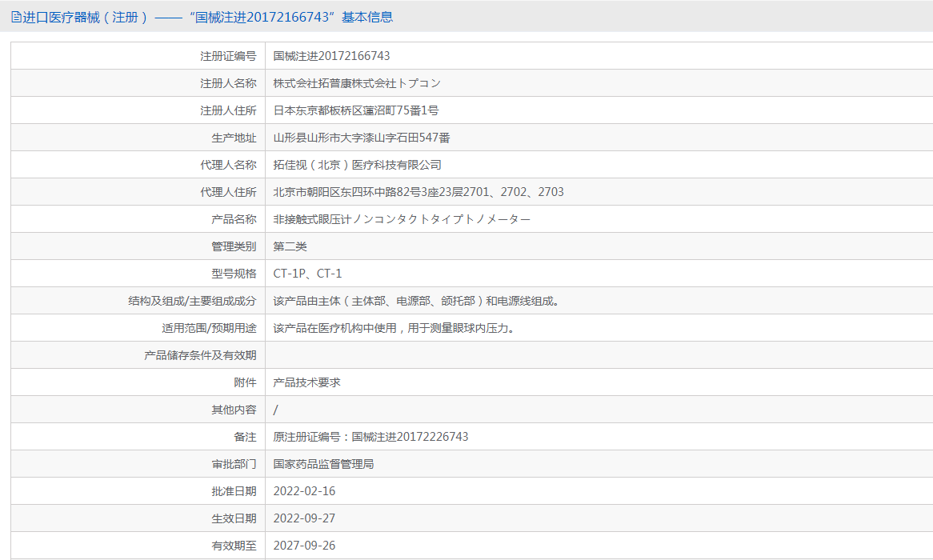
Task: Click the product name 非接触式眼压计
Action: point(402,219)
